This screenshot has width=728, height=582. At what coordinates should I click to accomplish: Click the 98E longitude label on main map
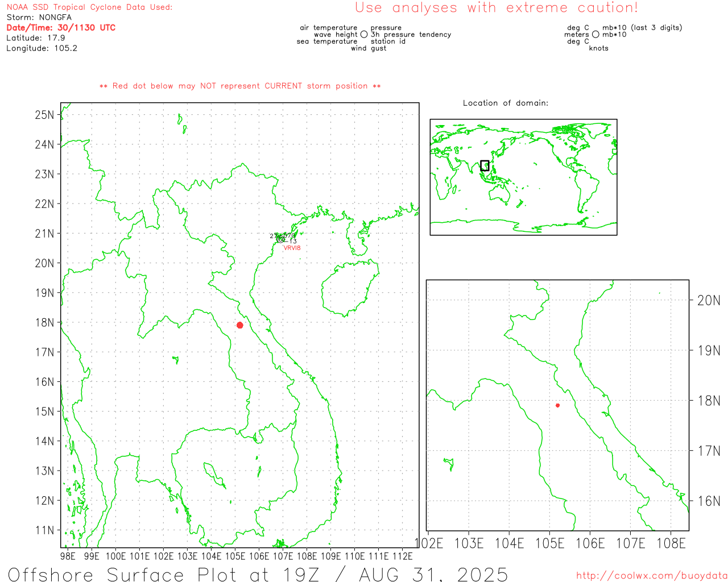(68, 556)
